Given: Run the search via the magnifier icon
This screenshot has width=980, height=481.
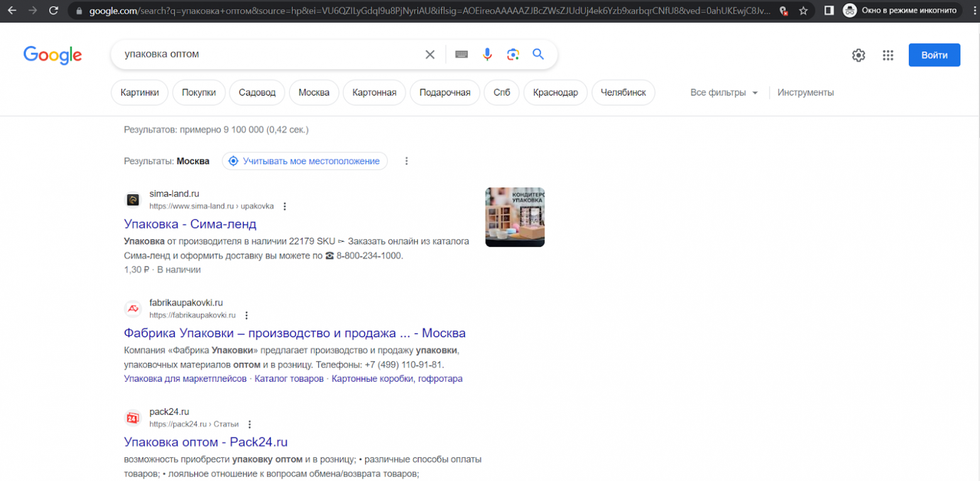Looking at the screenshot, I should tap(538, 54).
